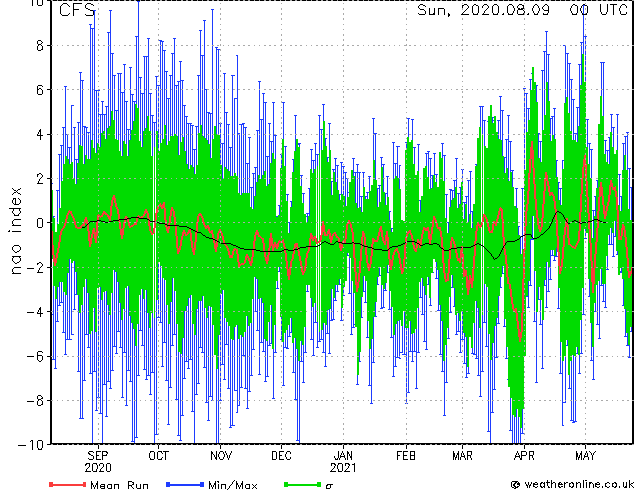Click the JAN 2021 x-axis label
This screenshot has width=634, height=490.
(x=343, y=462)
